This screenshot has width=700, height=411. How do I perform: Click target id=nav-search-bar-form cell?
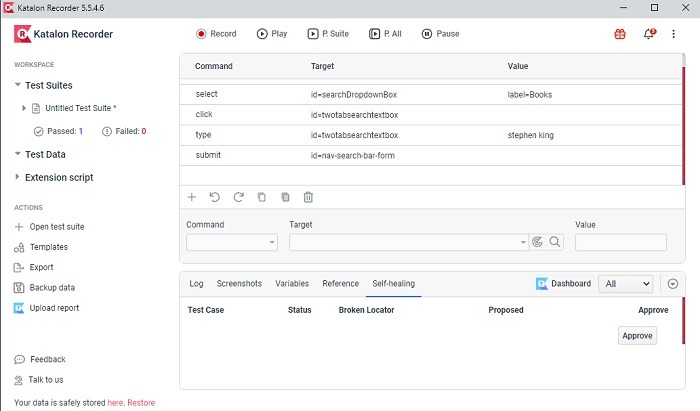click(353, 156)
